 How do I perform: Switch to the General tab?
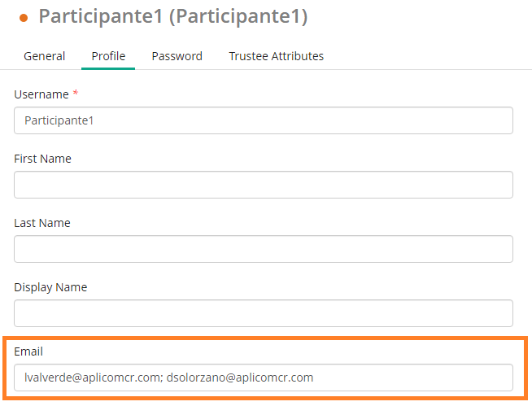[45, 56]
